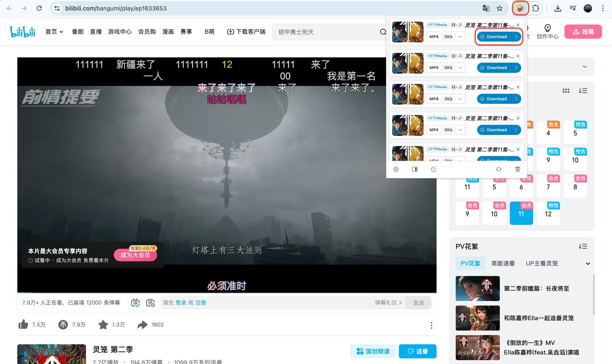Open extension popup settings gear
The width and height of the screenshot is (612, 364).
pyautogui.click(x=396, y=169)
